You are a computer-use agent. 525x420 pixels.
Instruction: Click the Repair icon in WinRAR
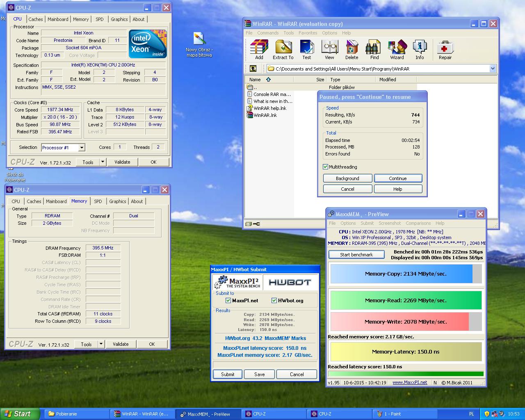[x=445, y=50]
